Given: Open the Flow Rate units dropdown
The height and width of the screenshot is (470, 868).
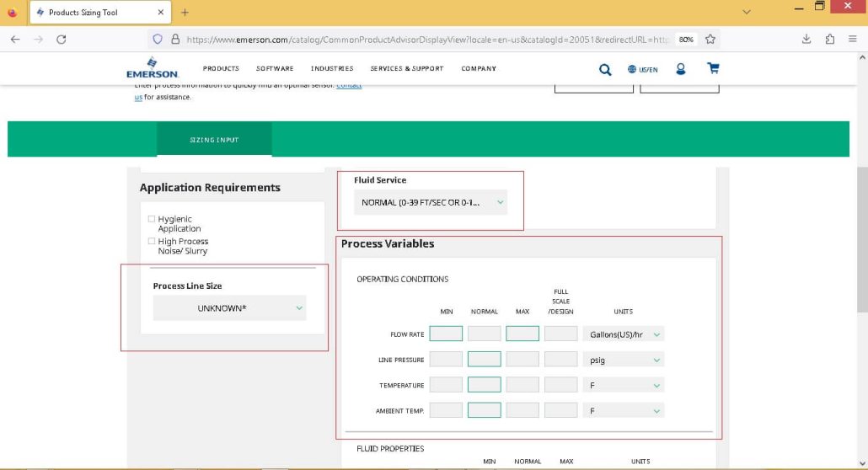Looking at the screenshot, I should [624, 334].
